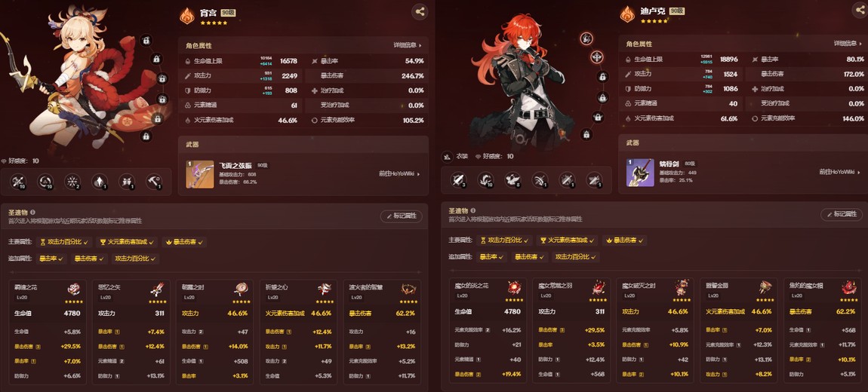Image resolution: width=868 pixels, height=392 pixels.
Task: Open Diluc's 螭骨剑 weapon thumbnail
Action: [x=640, y=173]
